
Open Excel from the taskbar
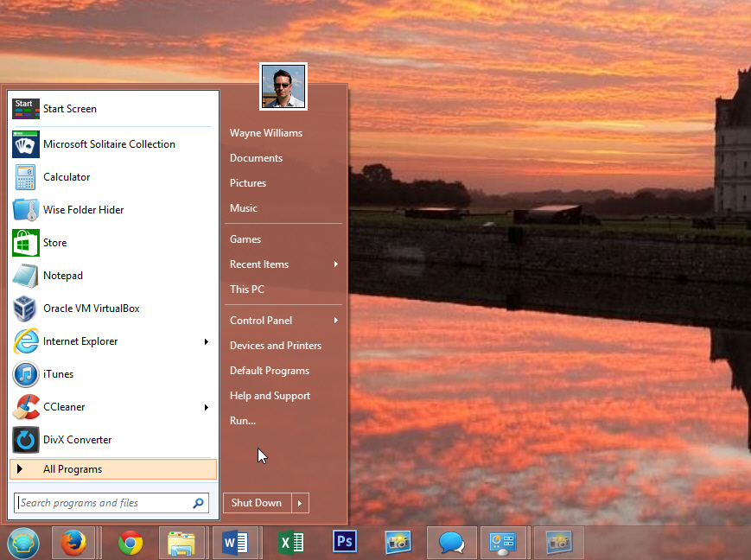click(291, 544)
